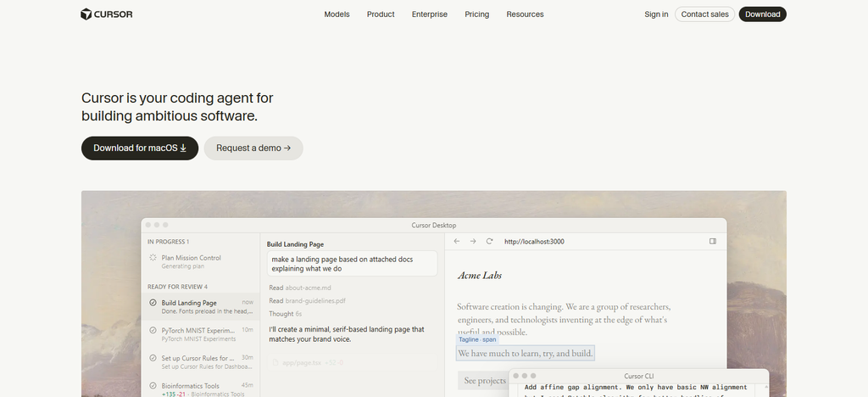This screenshot has width=868, height=397.
Task: Click the Cursor Desktop window title
Action: [x=433, y=226]
